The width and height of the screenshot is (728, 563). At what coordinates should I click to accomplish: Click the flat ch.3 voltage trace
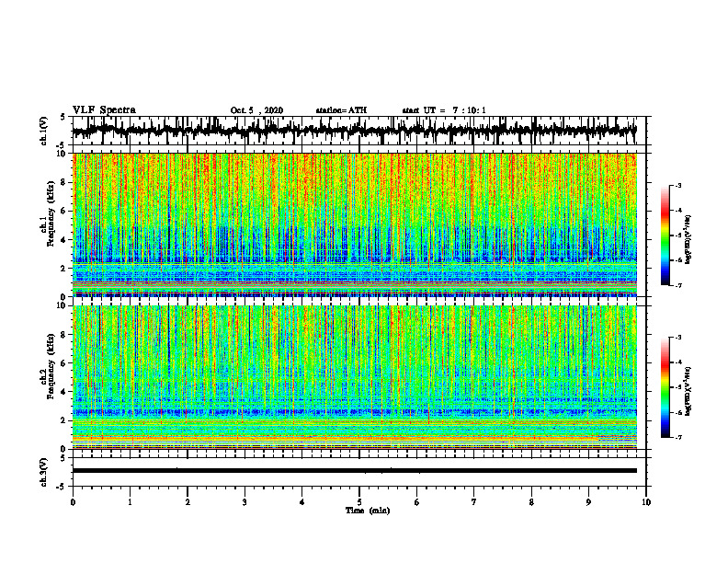(354, 471)
